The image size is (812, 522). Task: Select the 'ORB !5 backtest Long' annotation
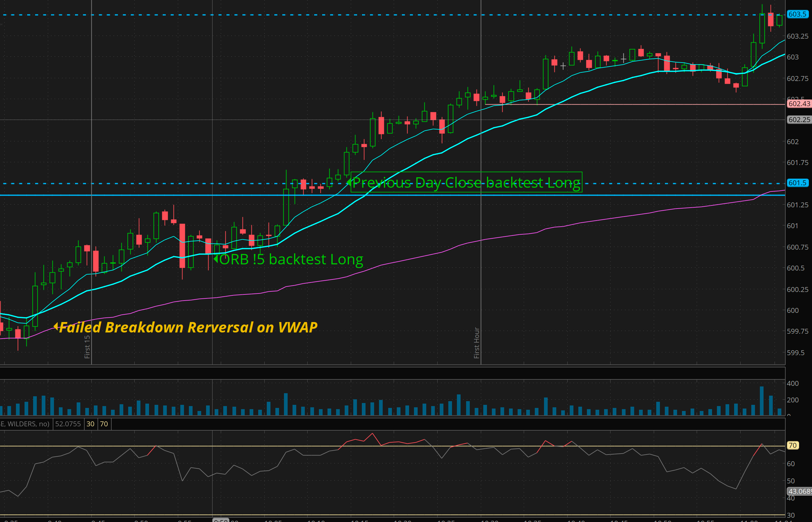click(x=291, y=260)
